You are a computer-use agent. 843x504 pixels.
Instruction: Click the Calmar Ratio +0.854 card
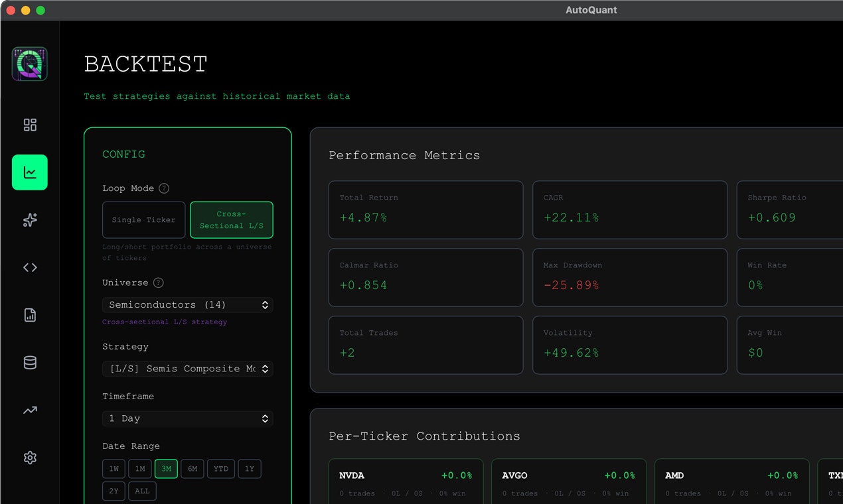[425, 277]
